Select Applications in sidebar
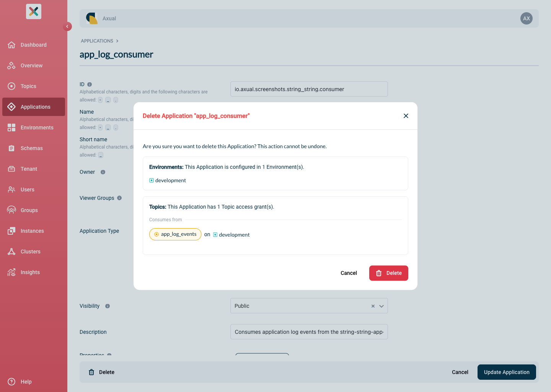The image size is (551, 392). (34, 107)
